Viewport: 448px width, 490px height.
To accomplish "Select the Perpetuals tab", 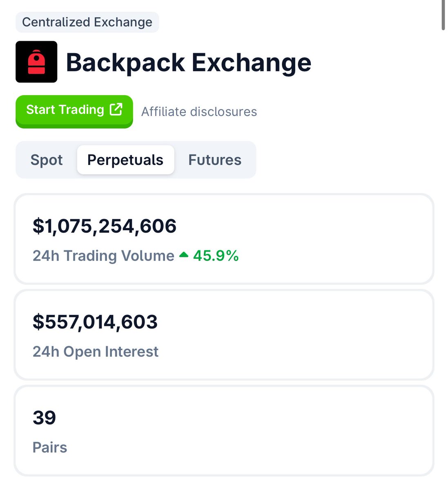I will pos(125,160).
